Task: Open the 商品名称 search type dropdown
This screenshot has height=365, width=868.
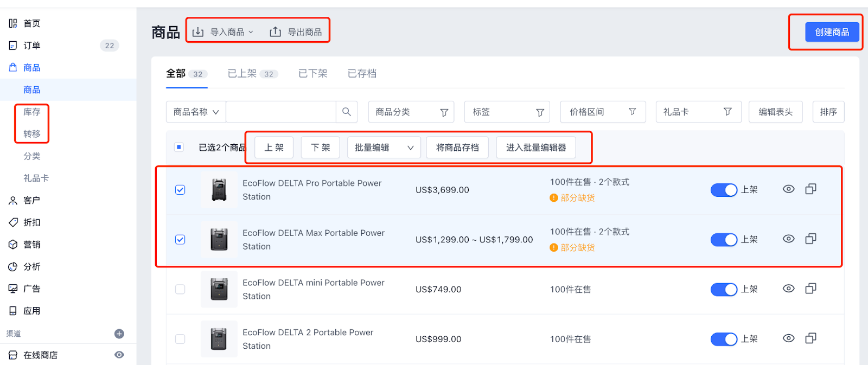Action: click(196, 112)
